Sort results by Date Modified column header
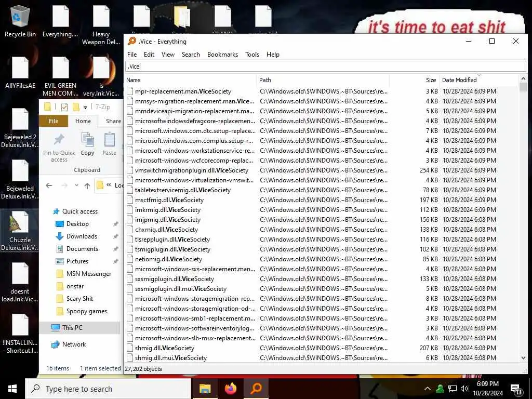 (x=478, y=80)
